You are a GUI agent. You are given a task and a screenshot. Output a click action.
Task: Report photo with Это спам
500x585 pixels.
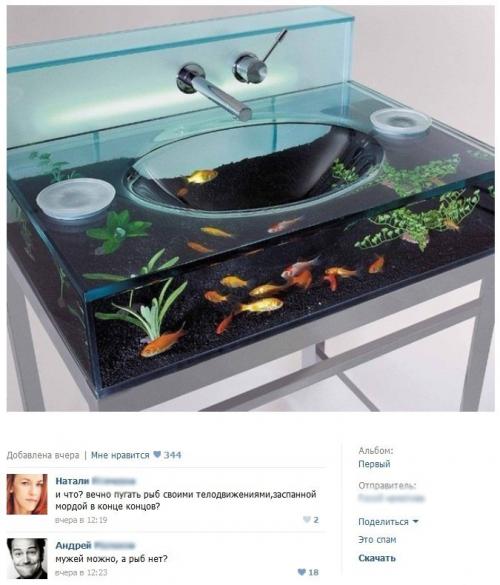tap(377, 539)
